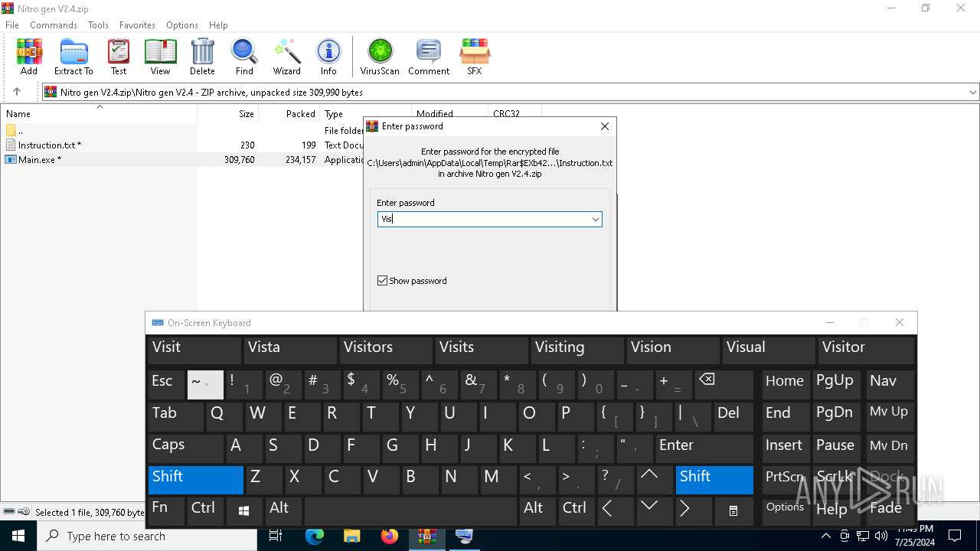Launch the Wizard tool

287,57
